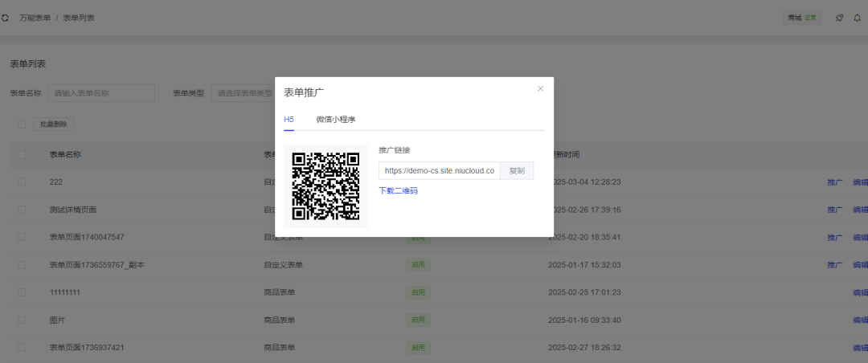Click 编辑 in the 11111111 row
This screenshot has height=363, width=868.
click(x=860, y=292)
